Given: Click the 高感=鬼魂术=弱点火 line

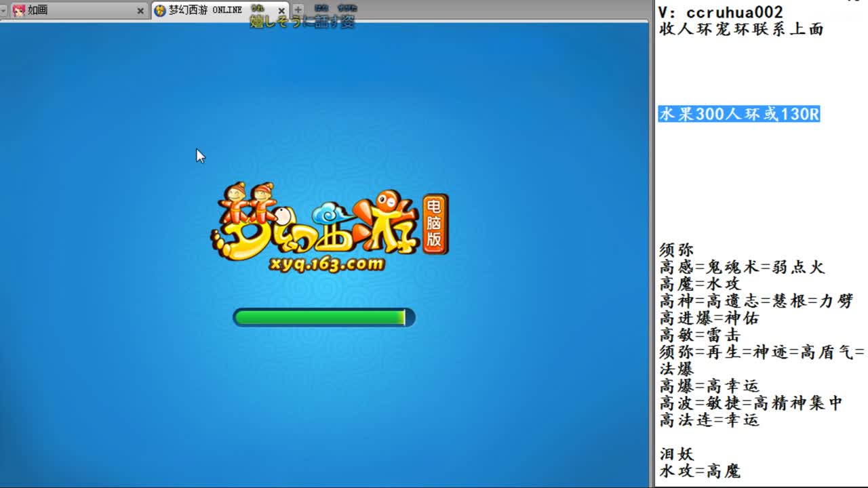Looking at the screenshot, I should point(742,267).
